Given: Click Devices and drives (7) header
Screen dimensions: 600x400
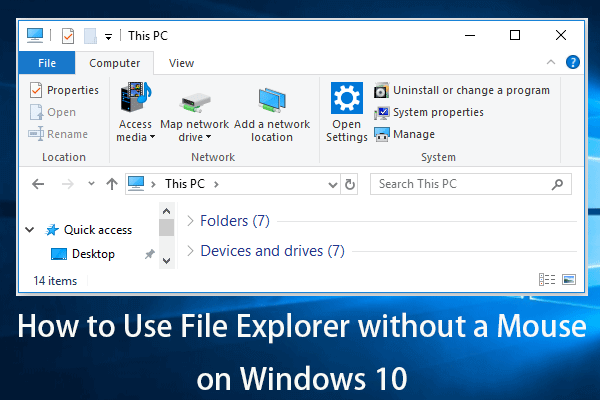Looking at the screenshot, I should pyautogui.click(x=272, y=251).
